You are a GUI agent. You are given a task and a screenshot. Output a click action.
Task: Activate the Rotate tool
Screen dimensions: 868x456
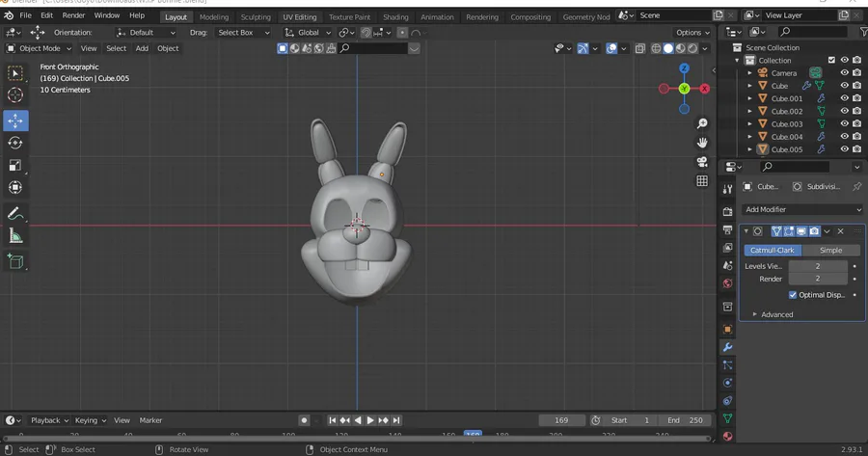15,143
